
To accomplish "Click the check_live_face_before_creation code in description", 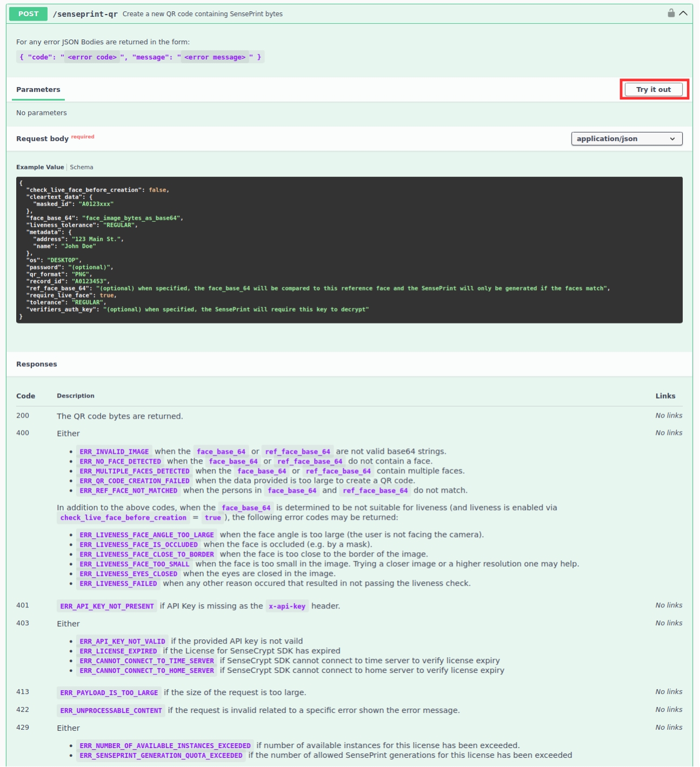I will click(x=123, y=518).
